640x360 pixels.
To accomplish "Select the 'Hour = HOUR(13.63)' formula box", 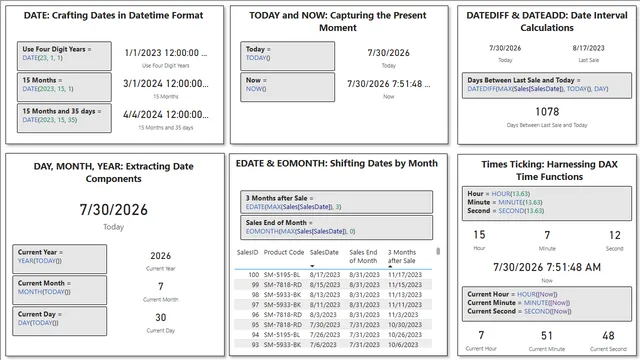I will tap(547, 203).
